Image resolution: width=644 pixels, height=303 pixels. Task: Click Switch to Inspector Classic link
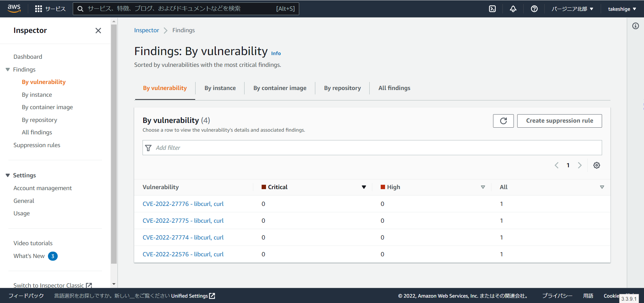tap(49, 285)
